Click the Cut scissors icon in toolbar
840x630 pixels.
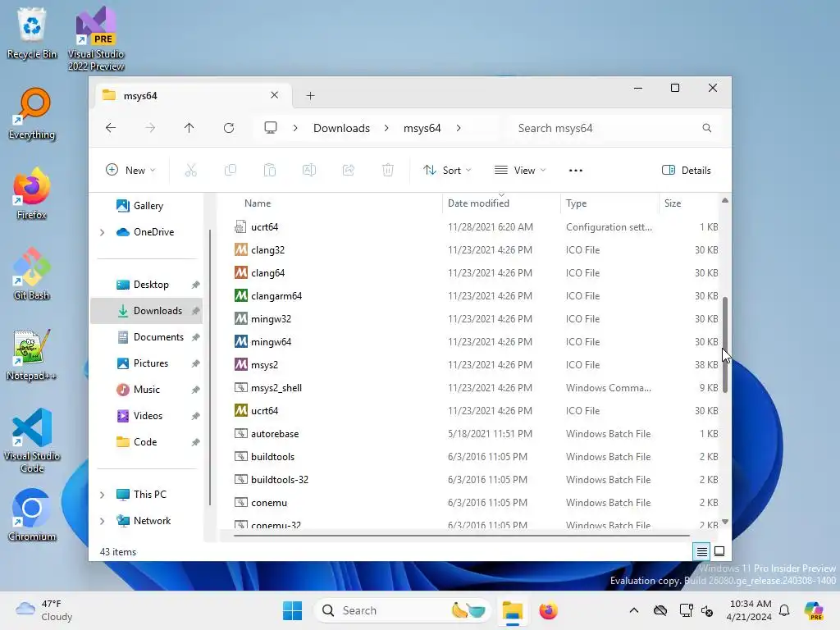(190, 171)
